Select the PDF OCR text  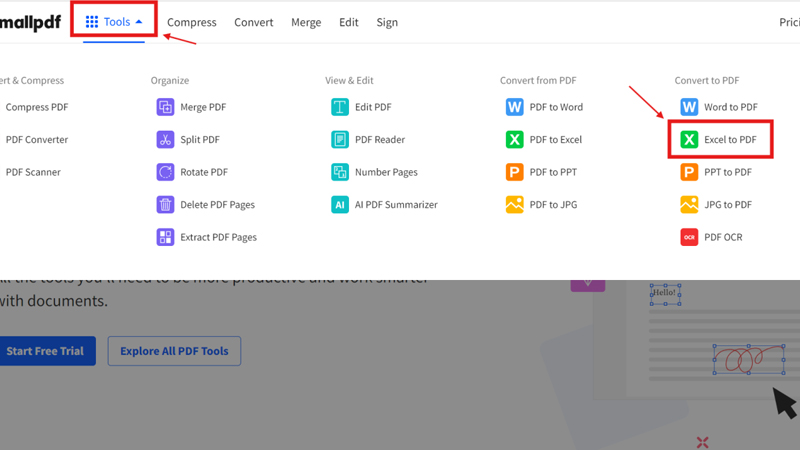[x=723, y=237]
